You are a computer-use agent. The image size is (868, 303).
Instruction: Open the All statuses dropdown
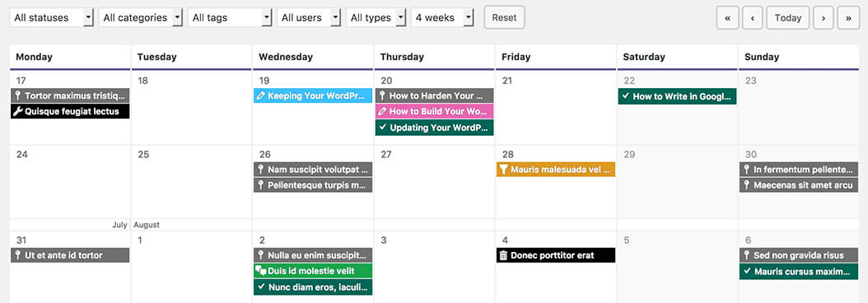52,18
